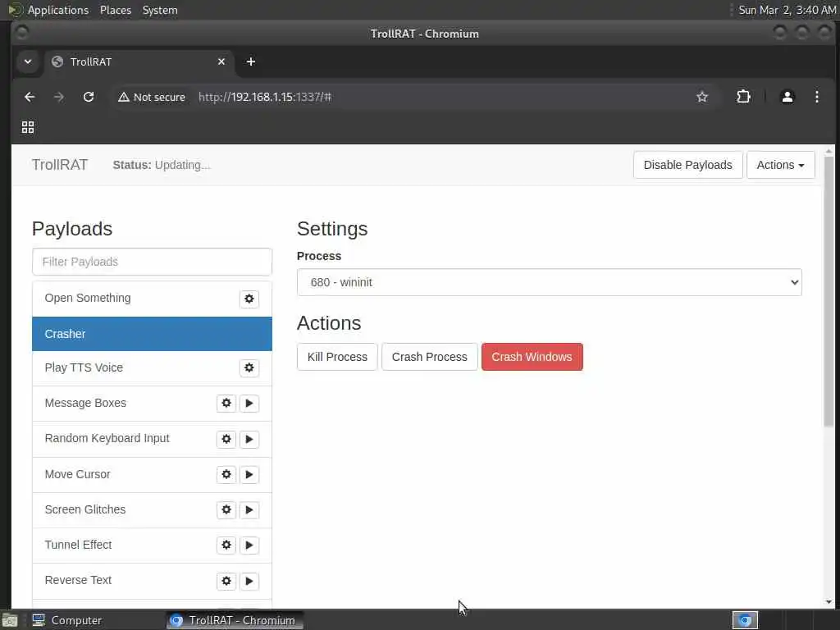Select the Open Something payload row
Viewport: 840px width, 630px height.
[152, 299]
